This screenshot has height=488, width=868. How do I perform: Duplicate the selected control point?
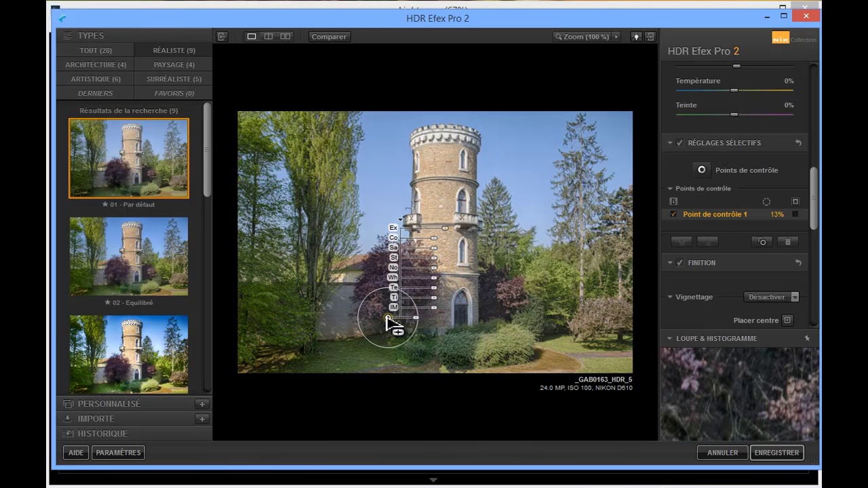tap(763, 242)
